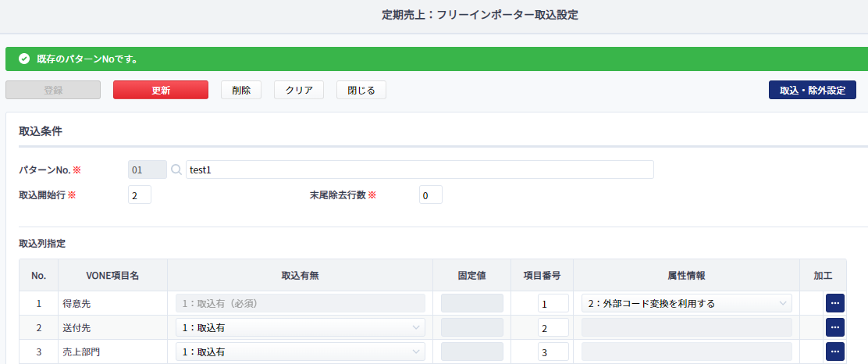Click disabled 属性情報 field for 送付先 row
The width and height of the screenshot is (868, 364).
click(x=686, y=327)
